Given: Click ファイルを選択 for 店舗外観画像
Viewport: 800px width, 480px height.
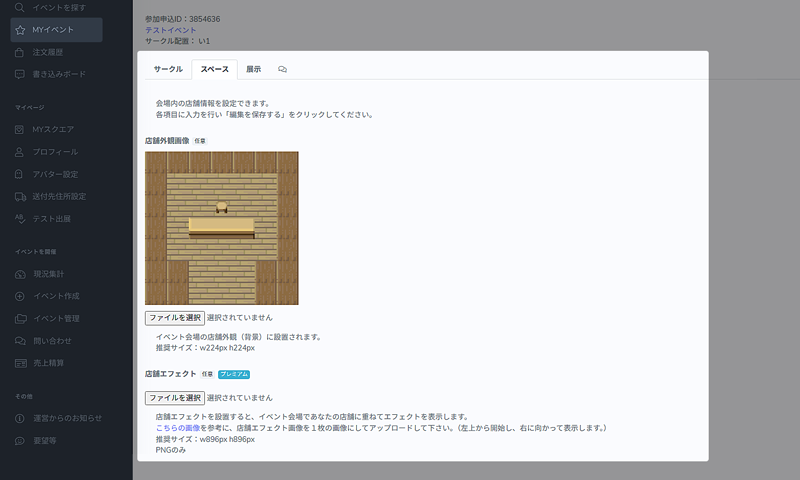Looking at the screenshot, I should 175,317.
